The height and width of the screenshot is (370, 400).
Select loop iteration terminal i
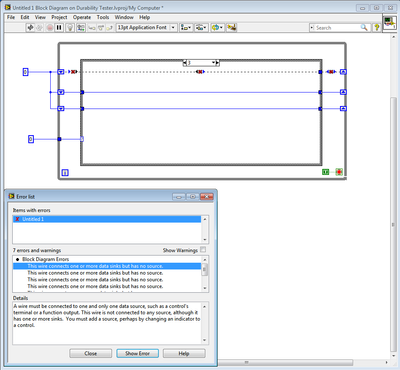pos(65,173)
